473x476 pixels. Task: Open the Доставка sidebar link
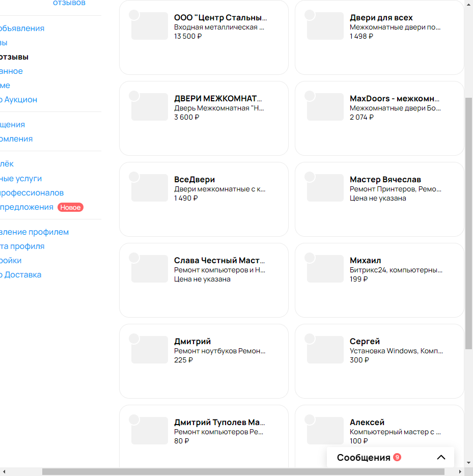[21, 275]
